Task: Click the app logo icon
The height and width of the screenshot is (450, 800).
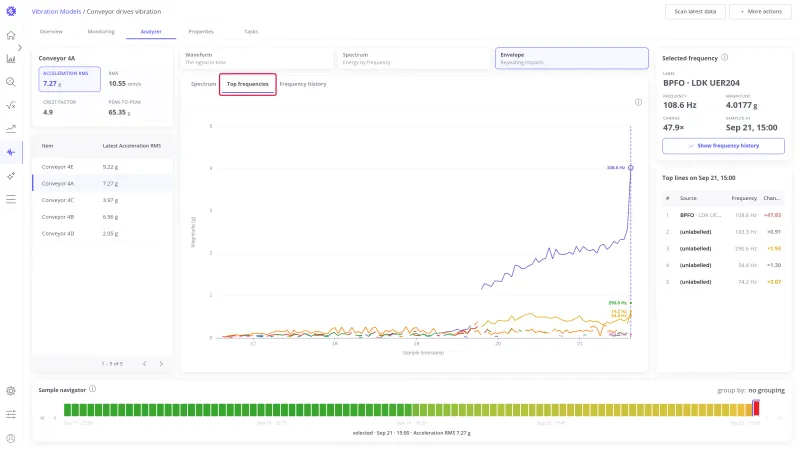Action: click(11, 11)
